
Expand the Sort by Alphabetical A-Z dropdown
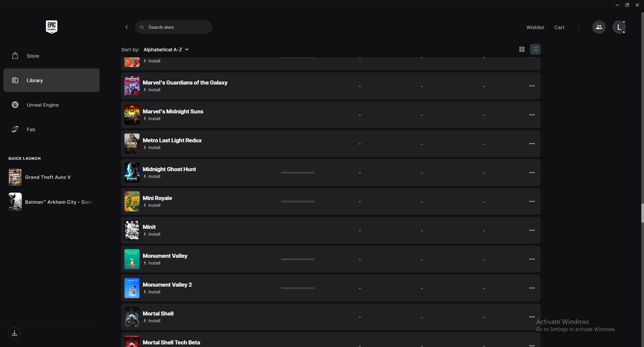(166, 49)
